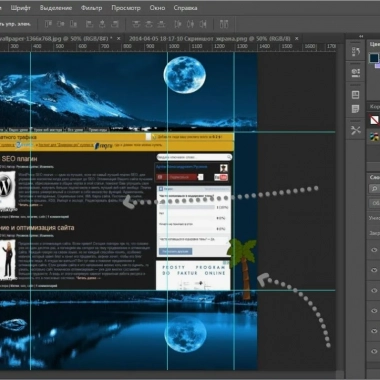Click the Auto-Align Layers icon
380x380 pixels.
(x=224, y=24)
